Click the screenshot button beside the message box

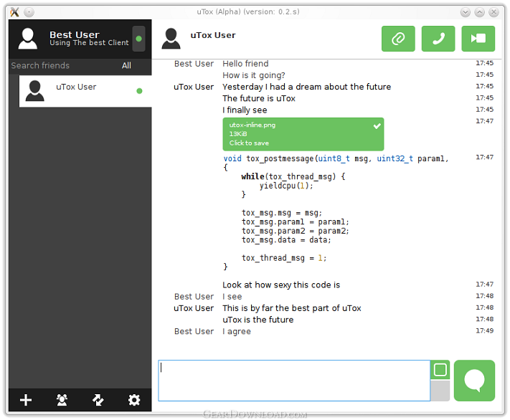(440, 370)
